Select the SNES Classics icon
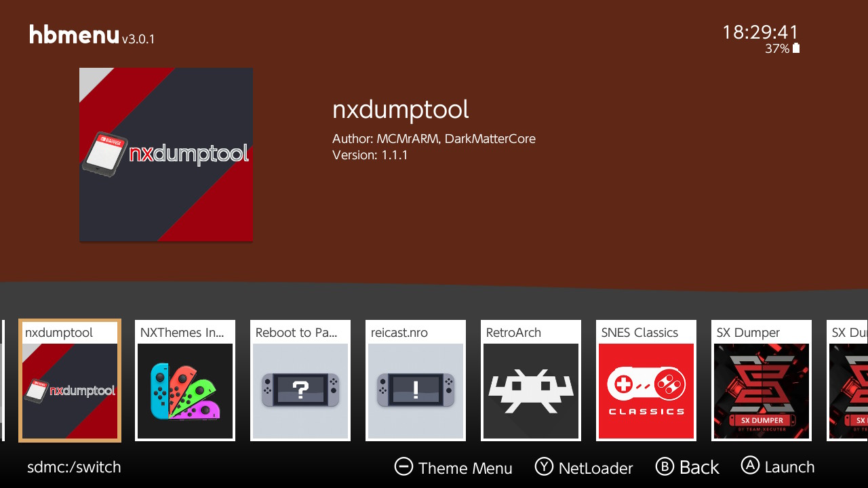Image resolution: width=868 pixels, height=488 pixels. (x=646, y=380)
